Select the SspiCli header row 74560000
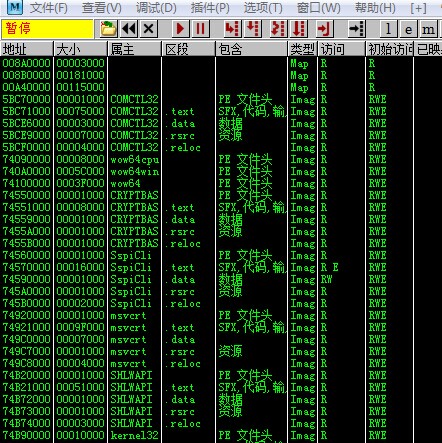The height and width of the screenshot is (443, 442). point(221,255)
